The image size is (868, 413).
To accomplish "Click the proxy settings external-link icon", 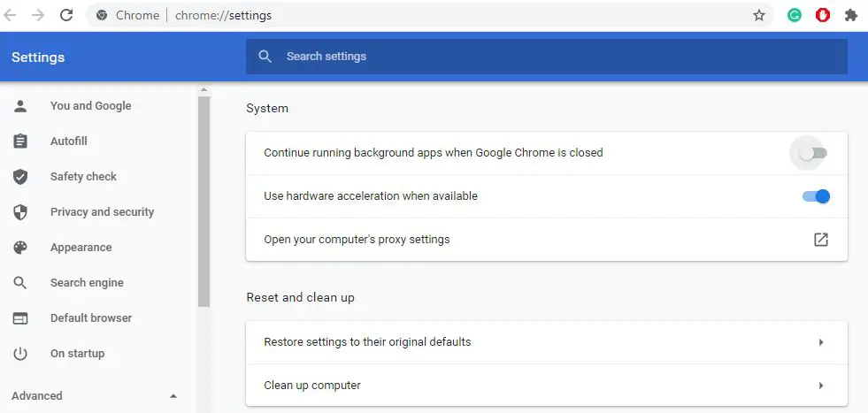I will coord(821,240).
